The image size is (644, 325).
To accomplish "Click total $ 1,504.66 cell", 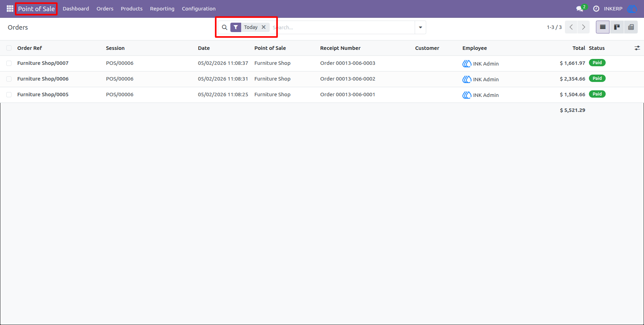I will tap(572, 95).
